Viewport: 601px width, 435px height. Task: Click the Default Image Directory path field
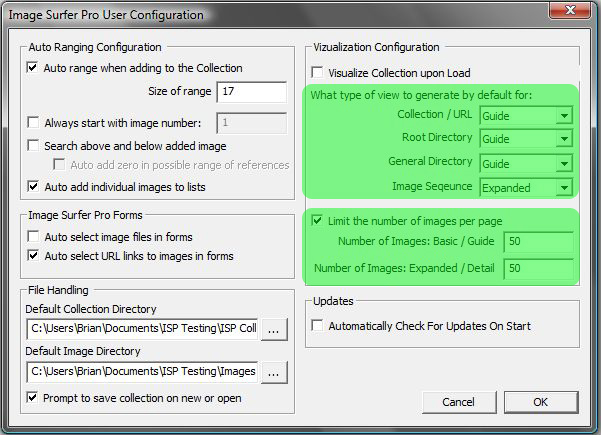[x=142, y=372]
